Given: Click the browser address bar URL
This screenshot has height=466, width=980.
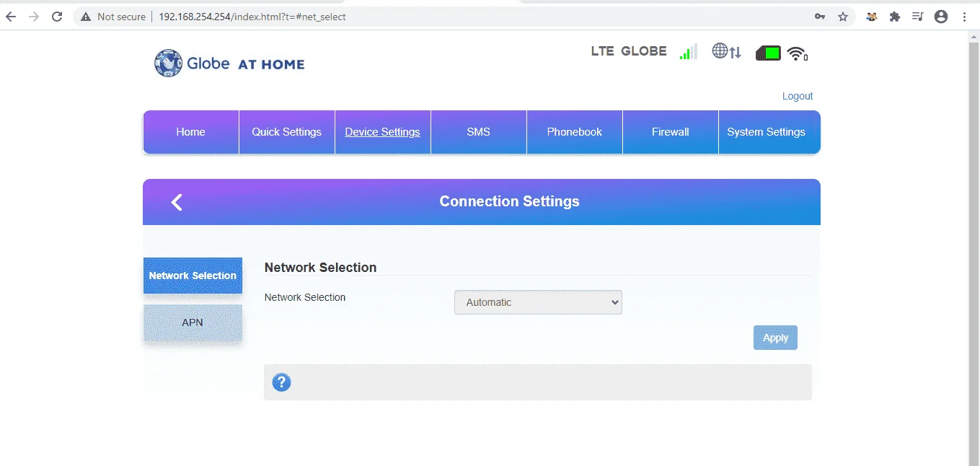Looking at the screenshot, I should pos(252,17).
